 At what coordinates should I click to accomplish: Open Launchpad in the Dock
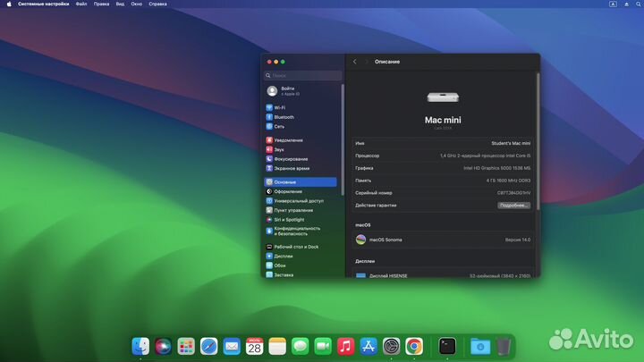[186, 347]
